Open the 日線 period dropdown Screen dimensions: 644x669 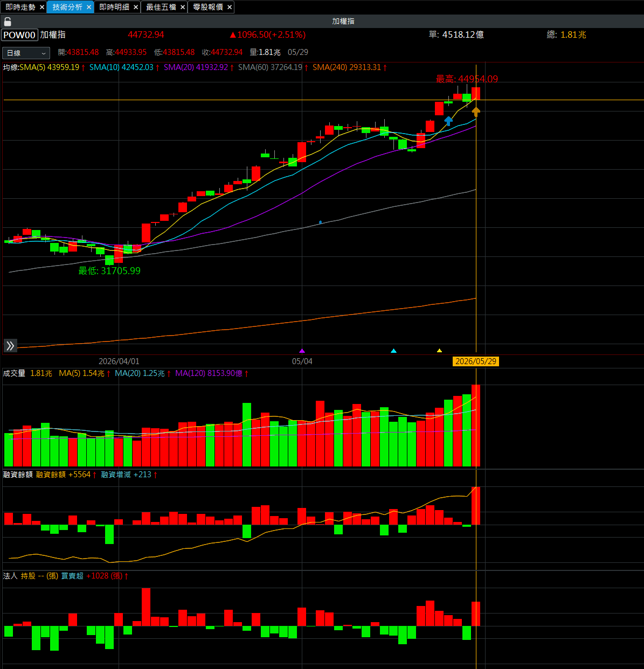click(26, 53)
